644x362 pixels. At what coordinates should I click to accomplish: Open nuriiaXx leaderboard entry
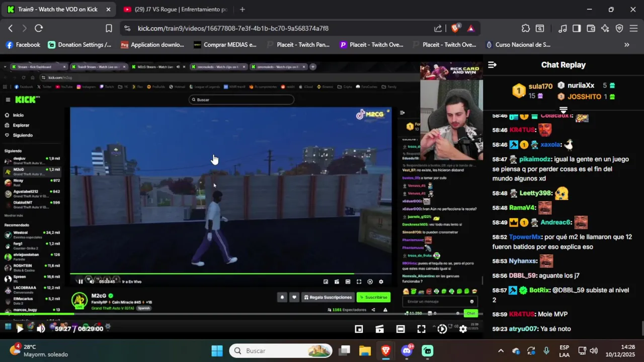point(581,85)
